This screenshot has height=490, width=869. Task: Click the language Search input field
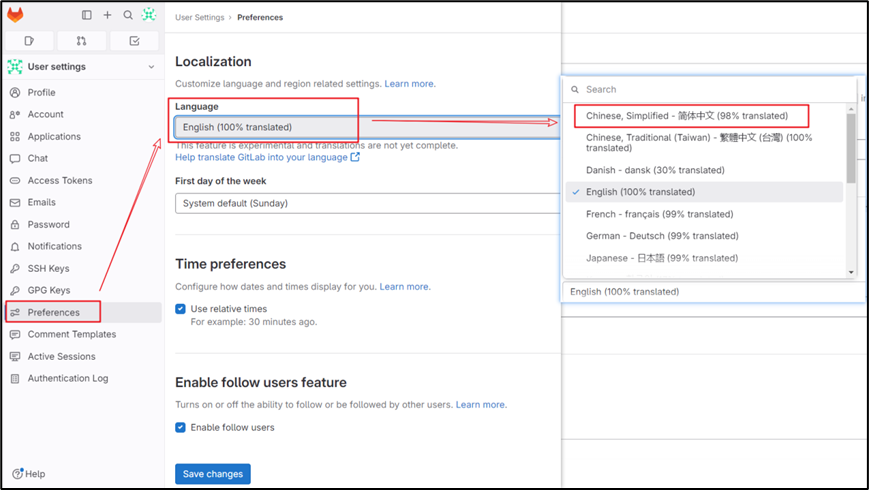[x=710, y=89]
